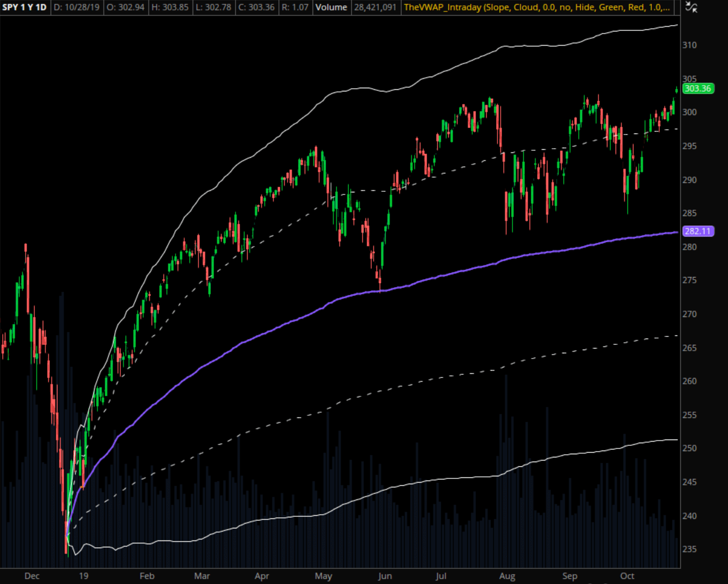Click the May label on time axis
This screenshot has width=728, height=584.
pos(323,576)
